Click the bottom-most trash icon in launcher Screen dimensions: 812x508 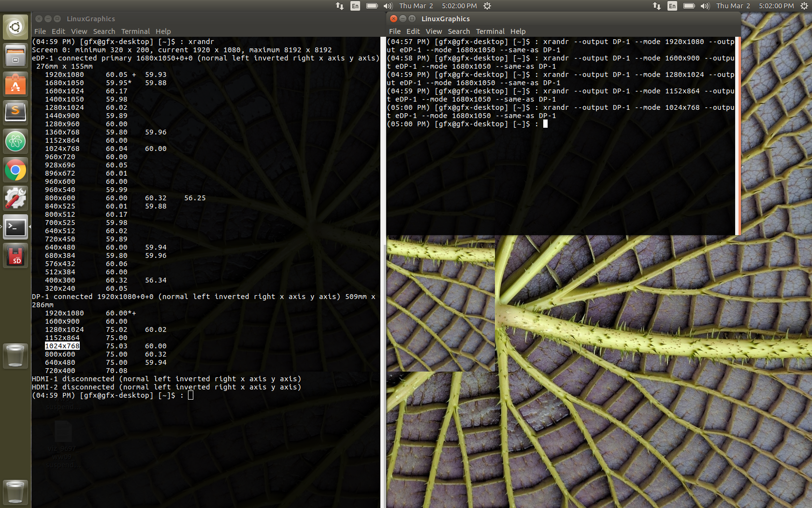pos(15,493)
